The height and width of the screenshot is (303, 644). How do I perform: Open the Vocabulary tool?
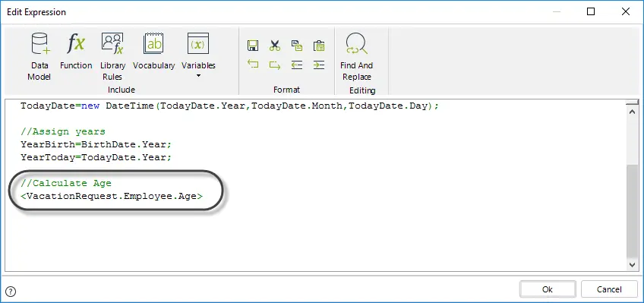(153, 51)
